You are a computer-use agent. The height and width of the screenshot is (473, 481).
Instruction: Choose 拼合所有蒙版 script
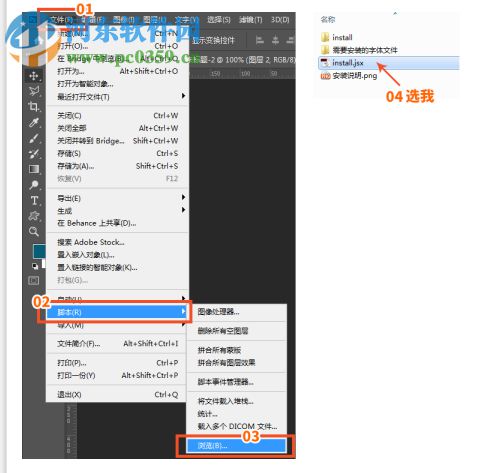pyautogui.click(x=237, y=350)
